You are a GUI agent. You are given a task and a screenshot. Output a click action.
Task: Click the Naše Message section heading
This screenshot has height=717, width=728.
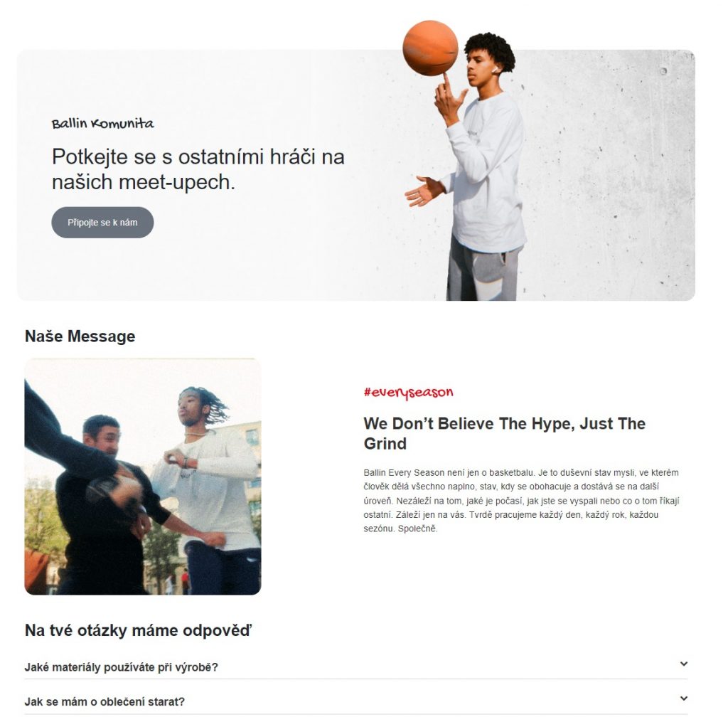click(80, 336)
